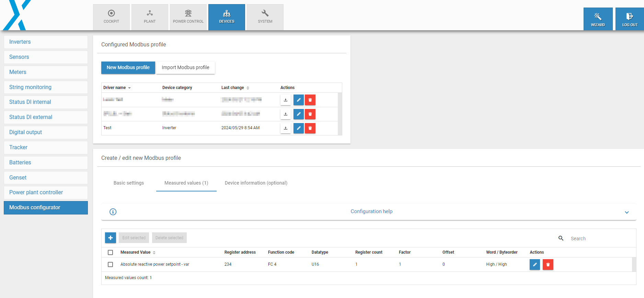This screenshot has height=298, width=644.
Task: Click New Modbus profile button
Action: click(128, 68)
